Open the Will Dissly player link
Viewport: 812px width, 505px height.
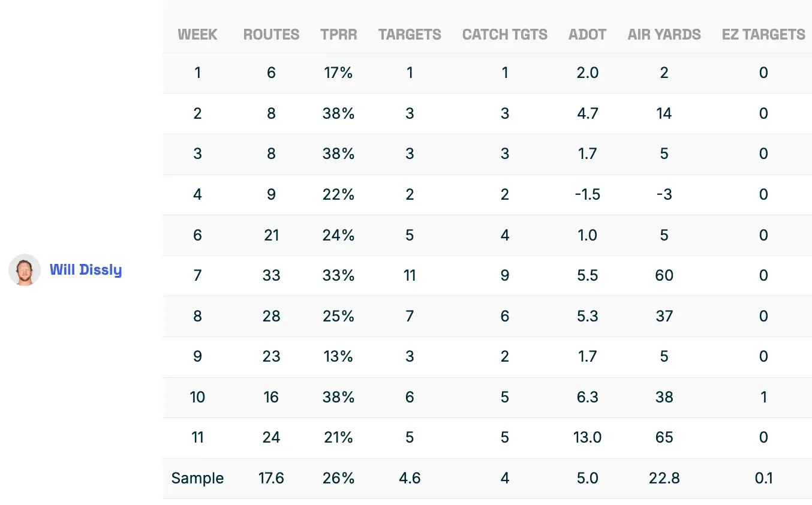click(86, 270)
